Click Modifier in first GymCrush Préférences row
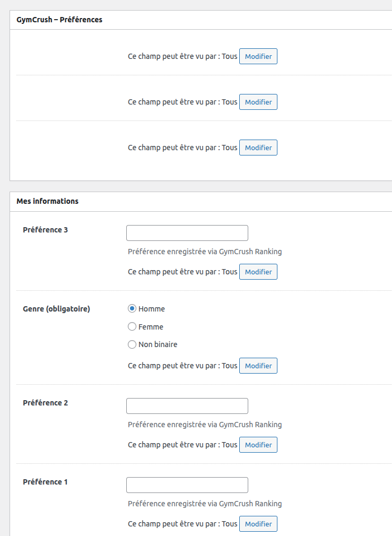This screenshot has height=536, width=392. [258, 57]
